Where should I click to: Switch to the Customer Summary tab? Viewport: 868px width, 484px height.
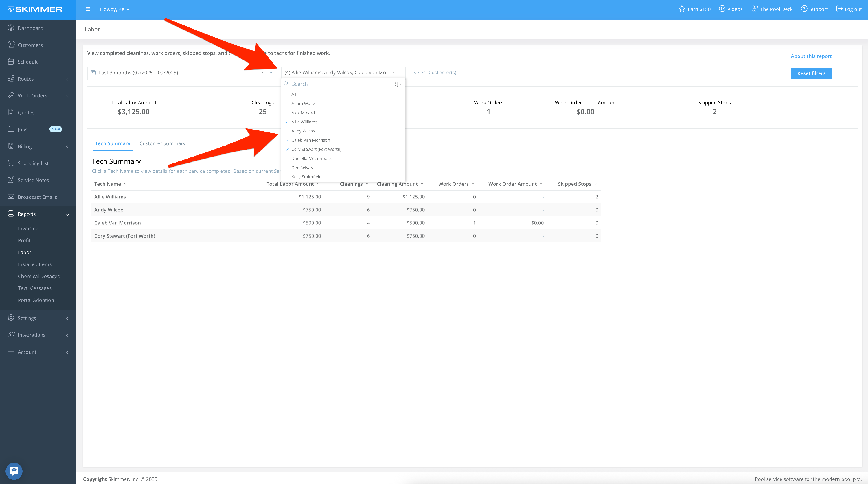pyautogui.click(x=162, y=143)
